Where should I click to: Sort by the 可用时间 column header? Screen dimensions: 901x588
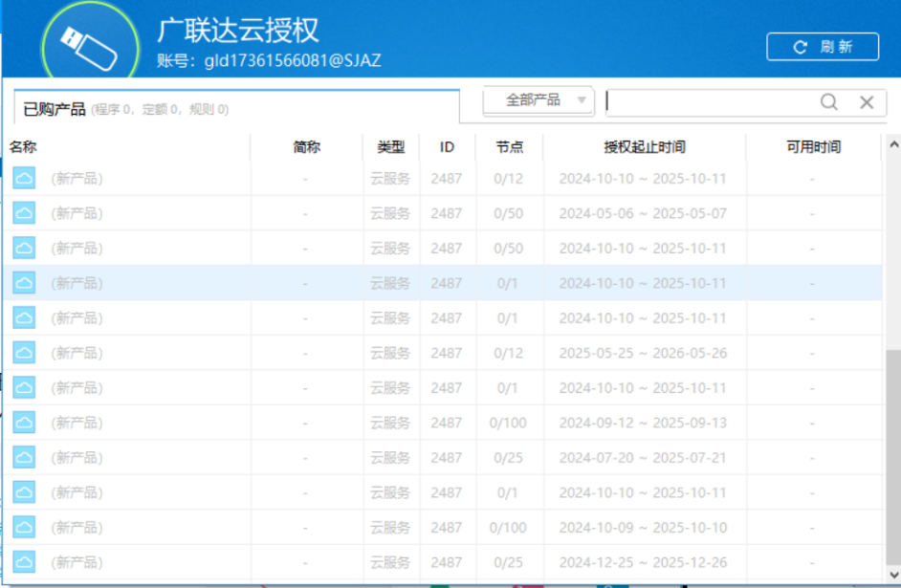click(813, 147)
